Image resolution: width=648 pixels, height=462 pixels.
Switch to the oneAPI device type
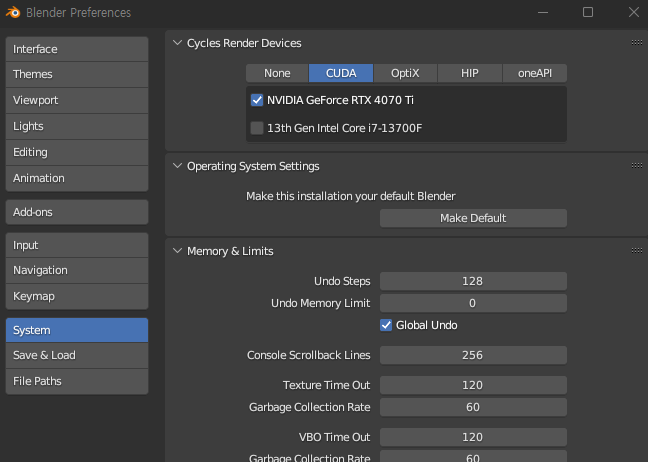[535, 73]
